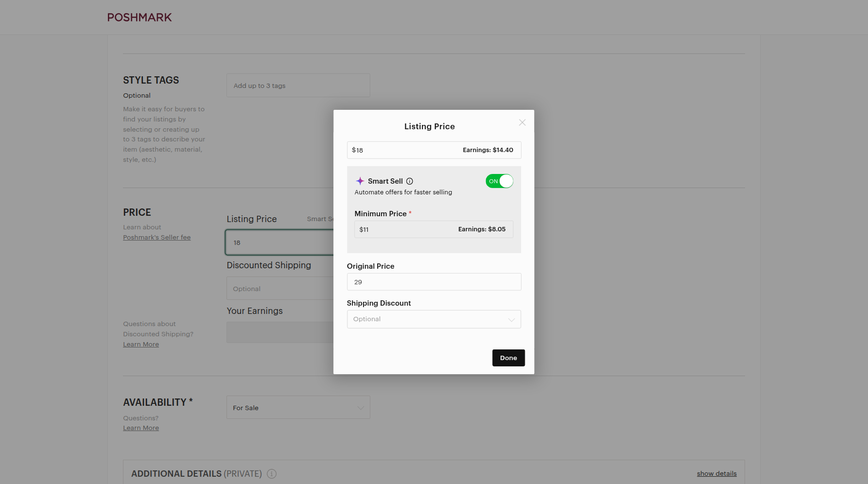The image size is (868, 484).
Task: Turn off the Smart Sell toggle
Action: pos(499,181)
